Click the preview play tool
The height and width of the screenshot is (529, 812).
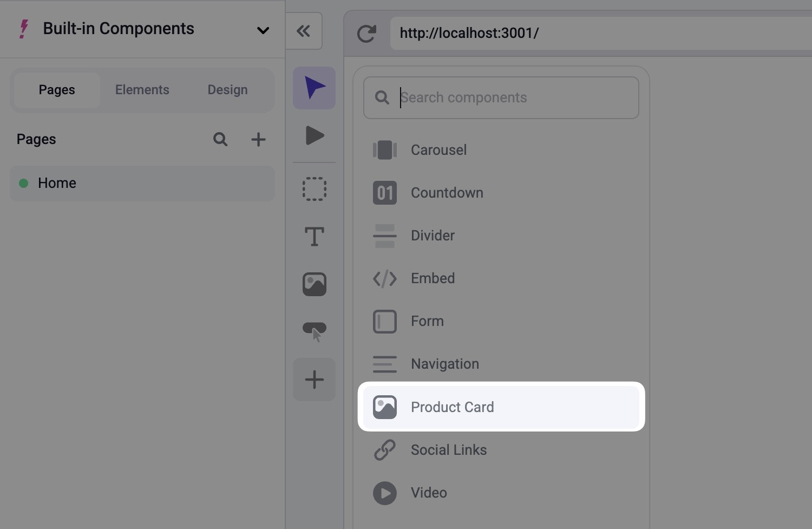click(x=314, y=136)
